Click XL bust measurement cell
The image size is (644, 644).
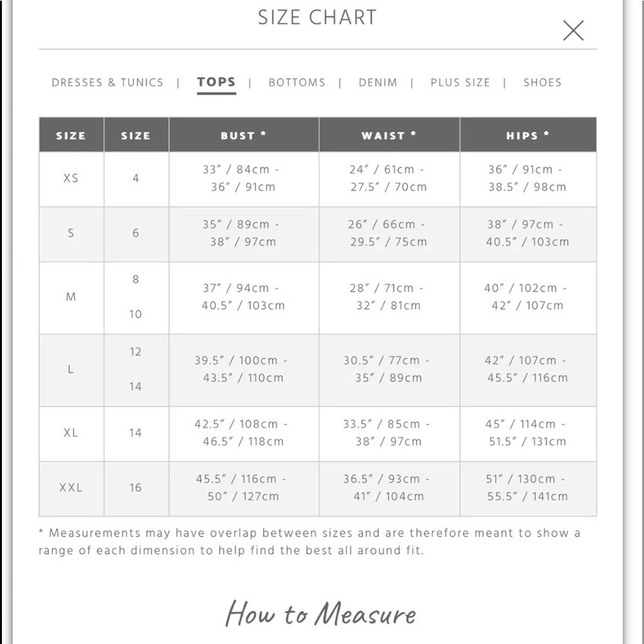(x=244, y=433)
